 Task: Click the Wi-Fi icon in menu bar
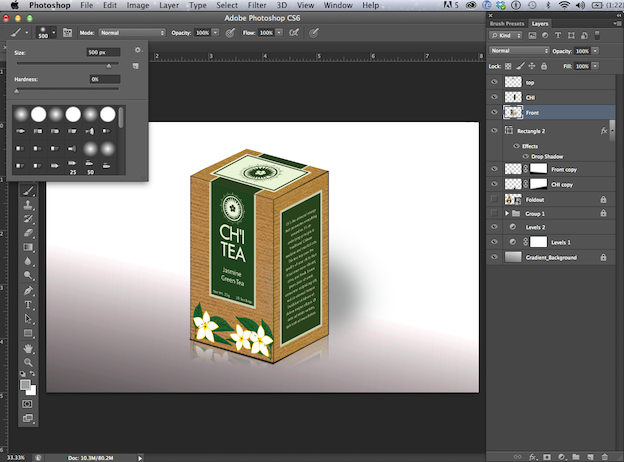coord(565,6)
